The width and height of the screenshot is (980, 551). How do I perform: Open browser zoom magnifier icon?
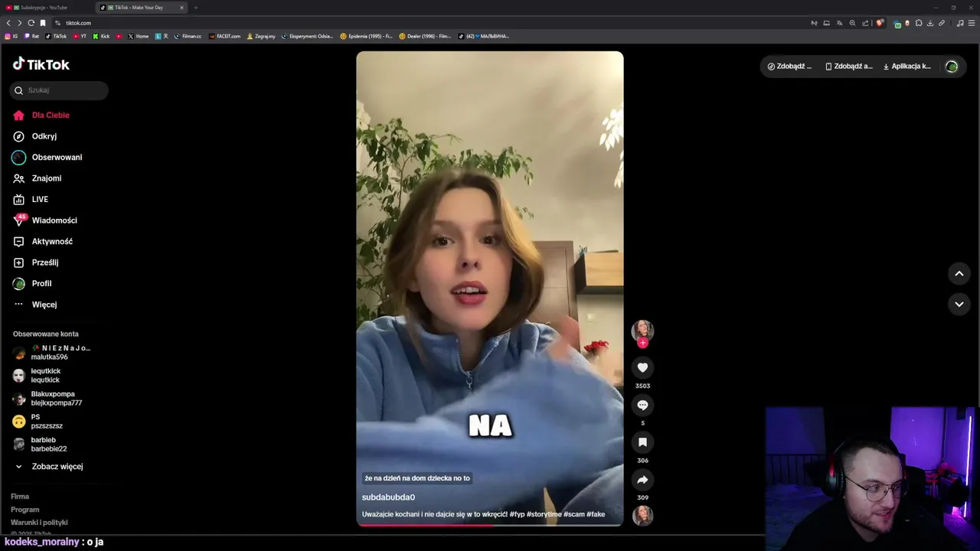[852, 23]
